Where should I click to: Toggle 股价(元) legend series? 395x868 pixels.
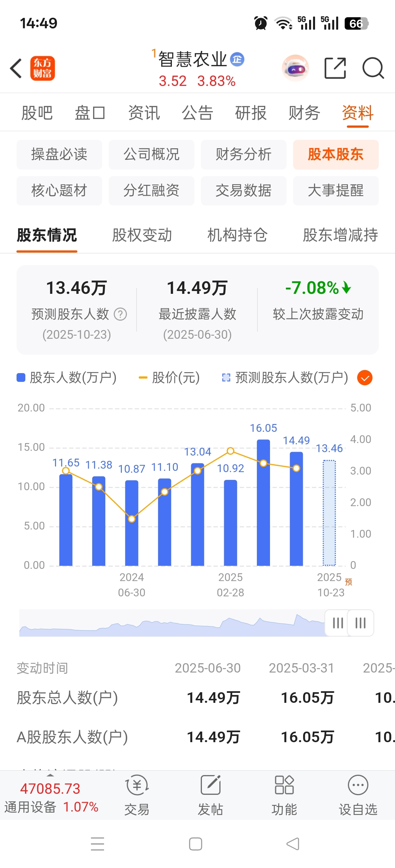point(169,377)
